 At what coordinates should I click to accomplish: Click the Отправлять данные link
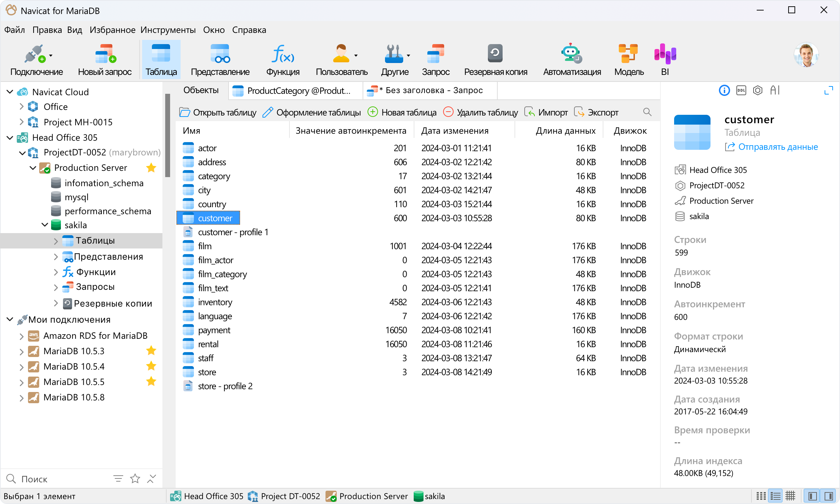point(778,147)
